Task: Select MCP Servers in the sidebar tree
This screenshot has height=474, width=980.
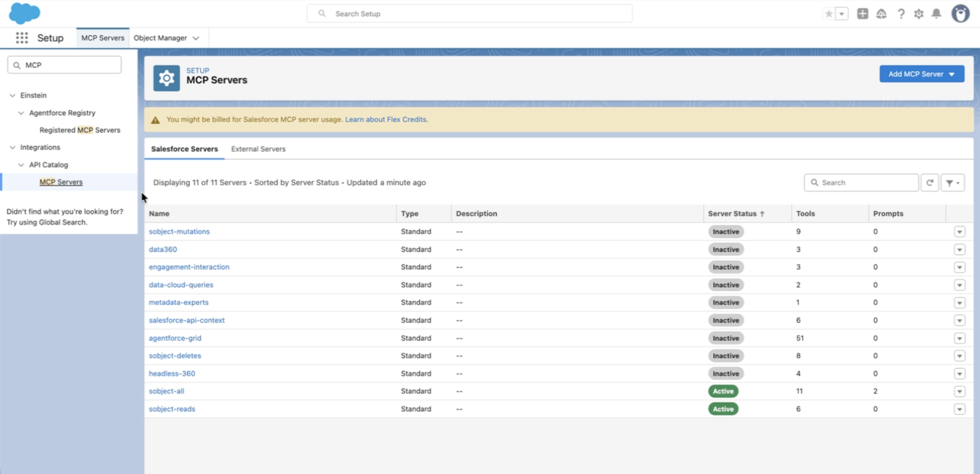Action: (x=61, y=182)
